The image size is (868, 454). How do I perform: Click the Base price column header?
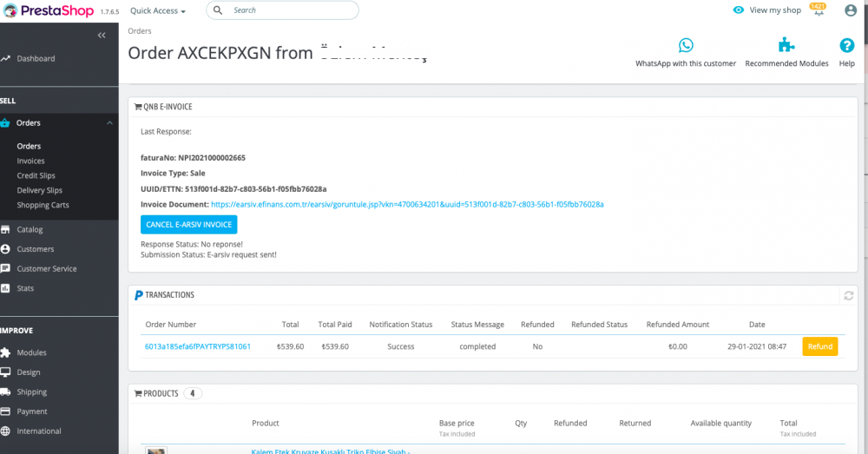click(457, 423)
